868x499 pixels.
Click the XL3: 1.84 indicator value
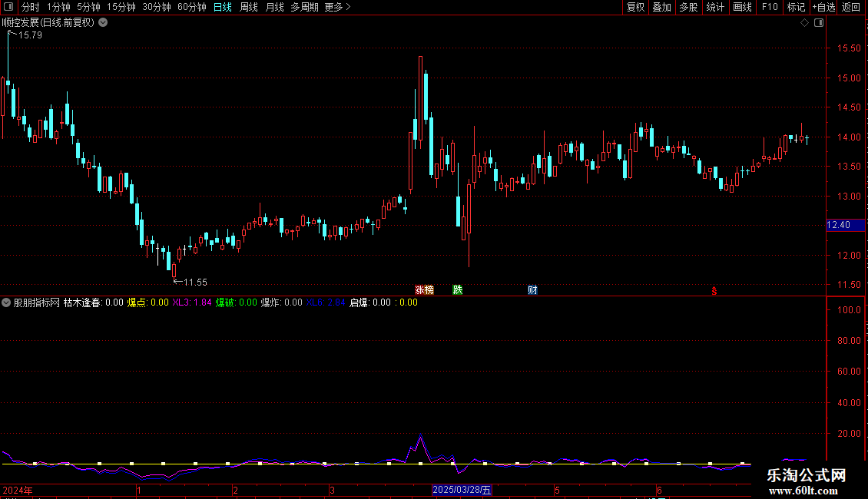192,302
